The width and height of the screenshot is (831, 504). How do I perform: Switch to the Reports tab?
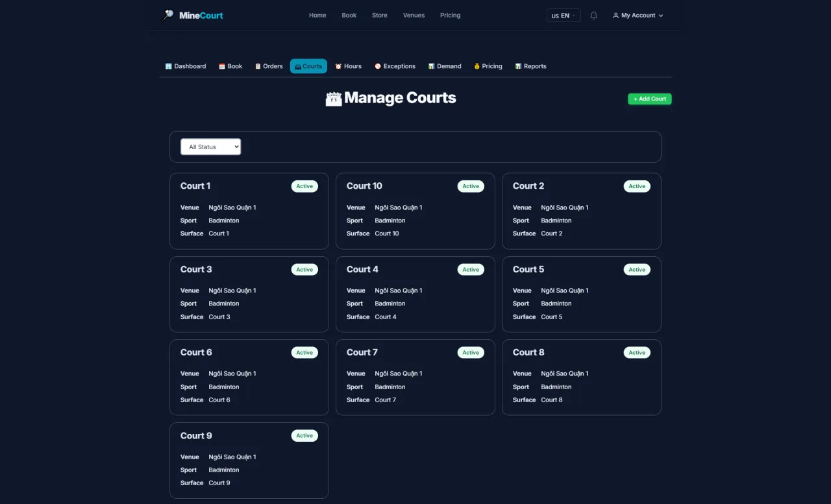click(x=531, y=66)
